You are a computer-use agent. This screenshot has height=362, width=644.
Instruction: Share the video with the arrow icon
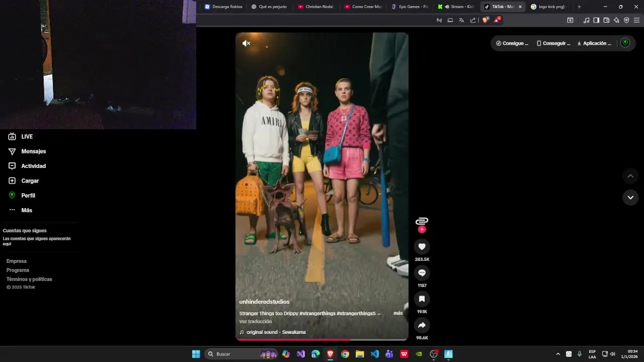tap(422, 325)
